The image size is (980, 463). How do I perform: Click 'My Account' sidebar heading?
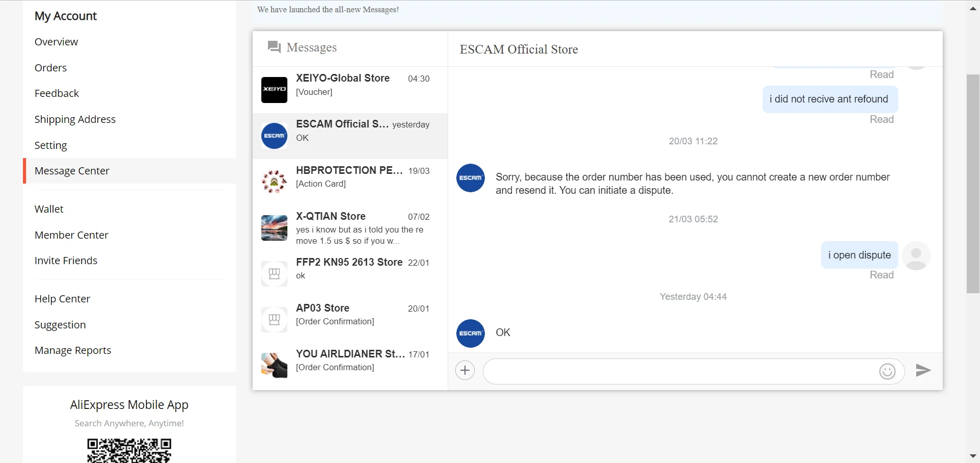tap(65, 16)
